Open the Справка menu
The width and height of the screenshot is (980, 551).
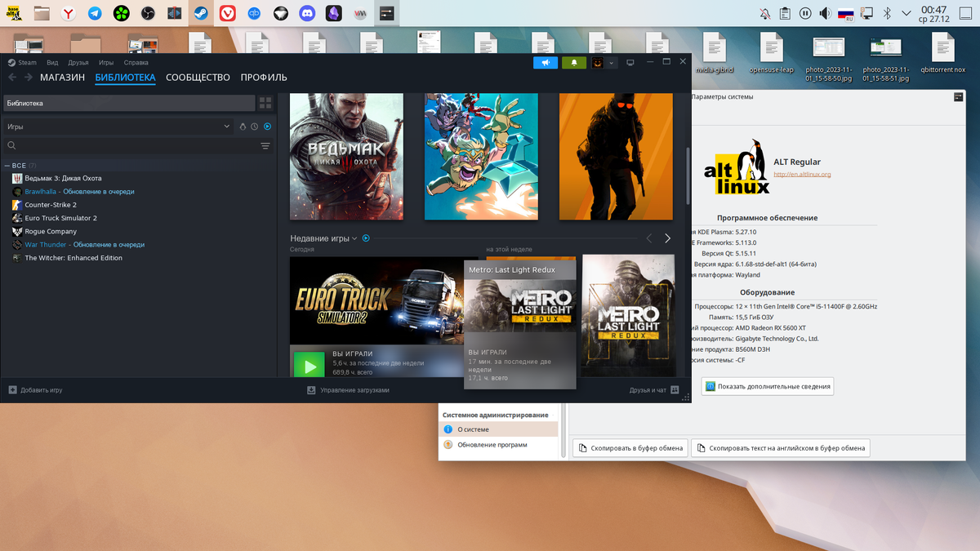pos(136,63)
